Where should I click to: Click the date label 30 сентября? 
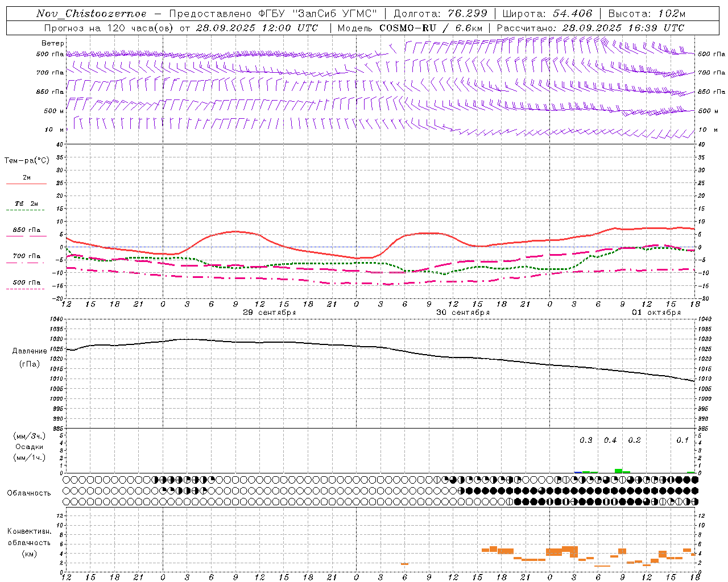463,313
